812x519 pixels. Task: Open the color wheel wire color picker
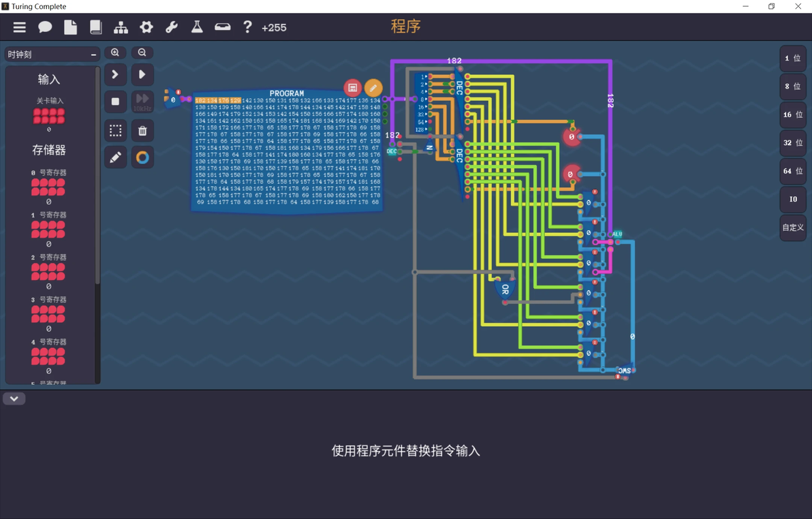[x=142, y=157]
